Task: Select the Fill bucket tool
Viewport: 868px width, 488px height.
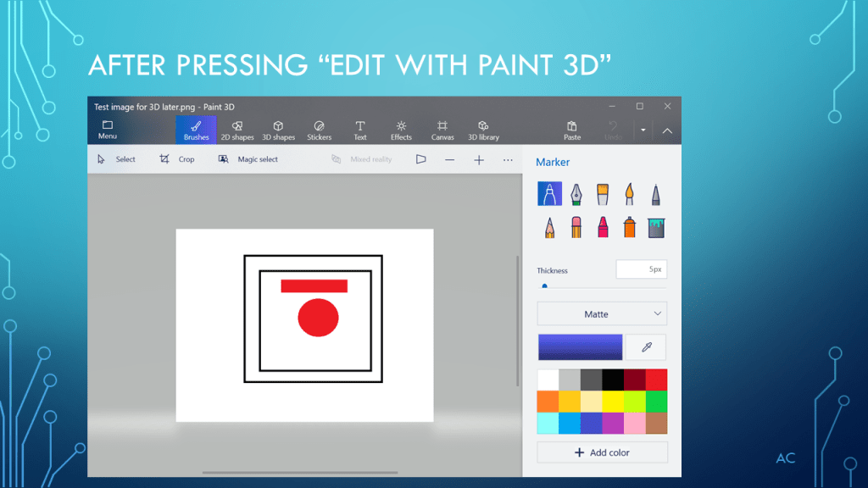Action: point(656,227)
